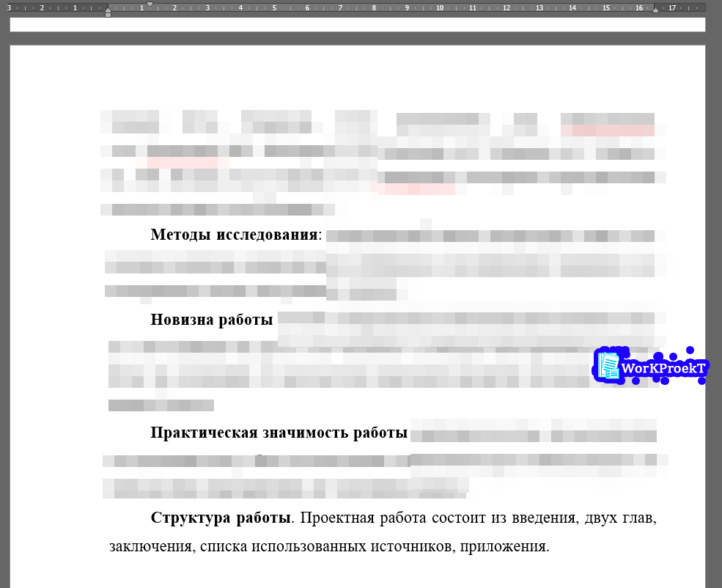Image resolution: width=722 pixels, height=588 pixels.
Task: Click the bold text 'Практическая значимость работы'
Action: [277, 433]
